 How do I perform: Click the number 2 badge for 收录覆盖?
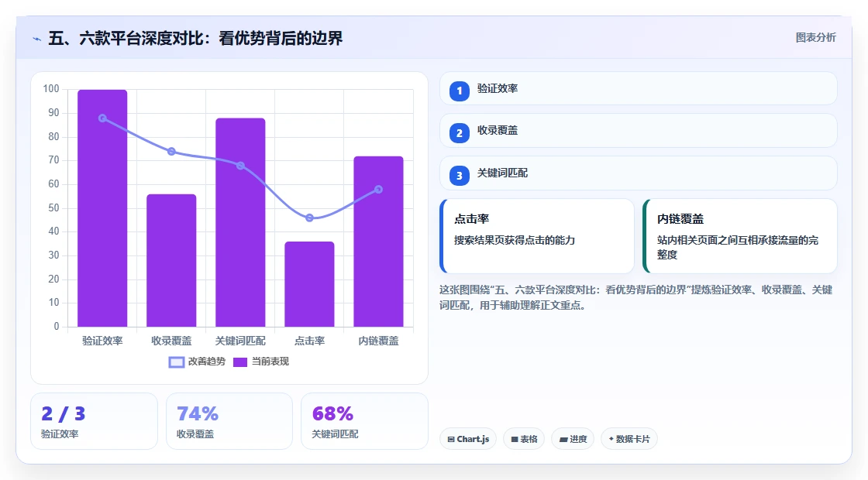tap(459, 132)
